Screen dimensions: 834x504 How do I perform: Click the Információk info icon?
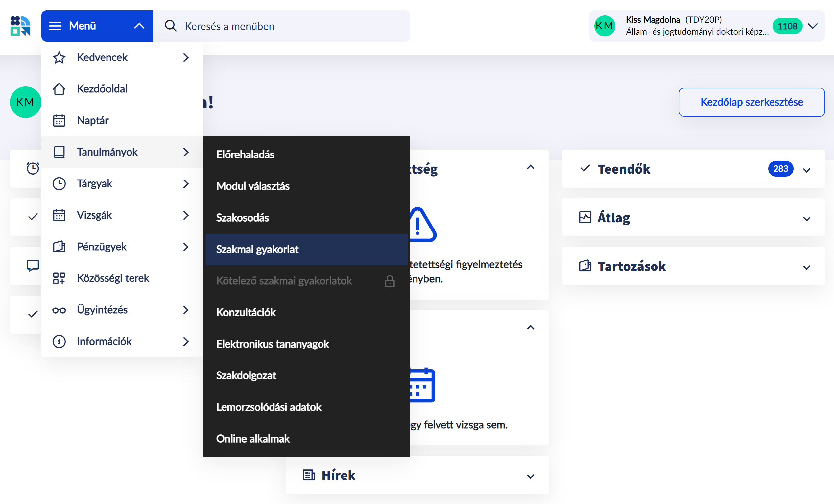pyautogui.click(x=59, y=342)
